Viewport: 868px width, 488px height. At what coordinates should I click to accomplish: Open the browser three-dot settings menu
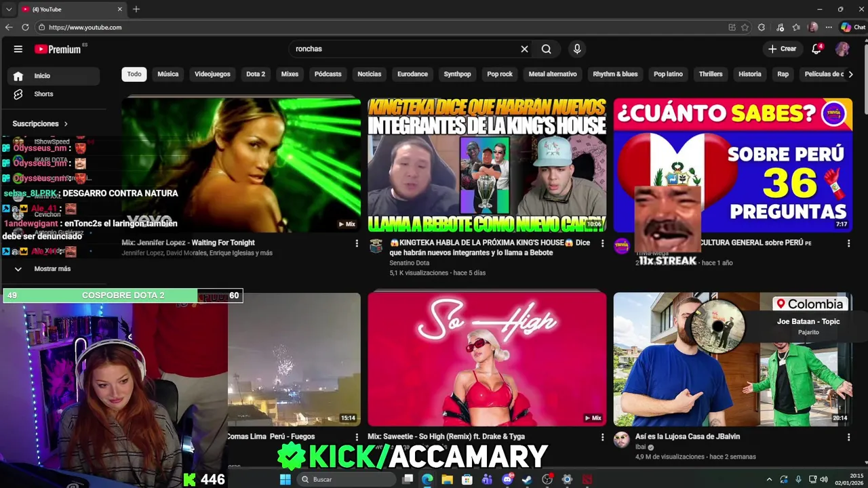pyautogui.click(x=829, y=27)
